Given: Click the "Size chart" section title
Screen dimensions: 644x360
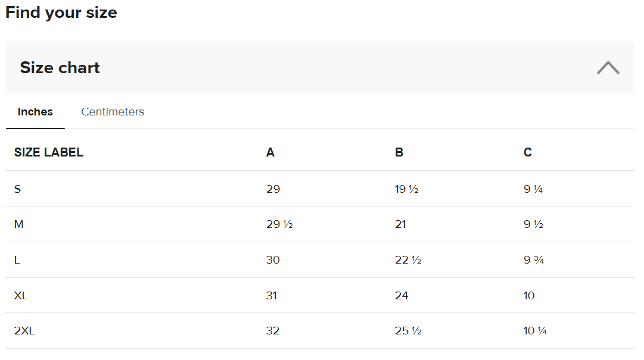Looking at the screenshot, I should (x=60, y=68).
